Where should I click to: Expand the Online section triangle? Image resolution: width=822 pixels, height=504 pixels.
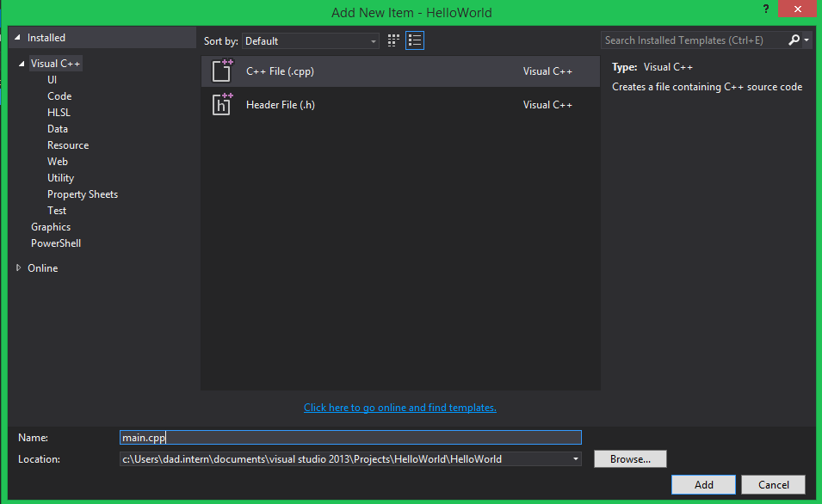(x=18, y=267)
